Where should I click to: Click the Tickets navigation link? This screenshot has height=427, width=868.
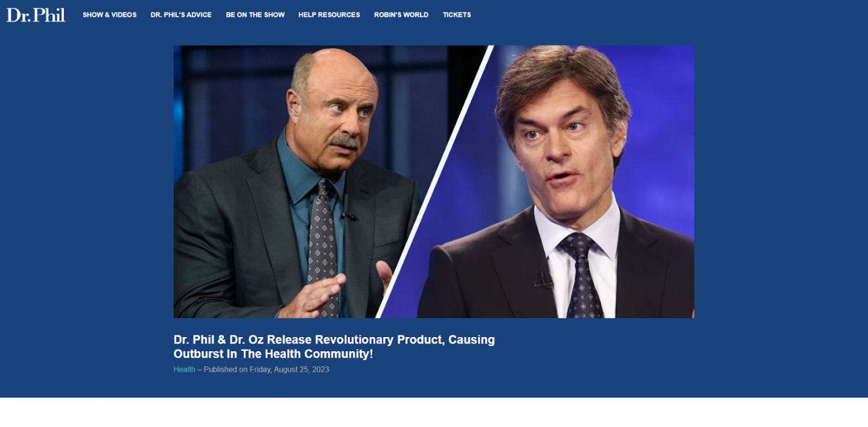[x=457, y=15]
